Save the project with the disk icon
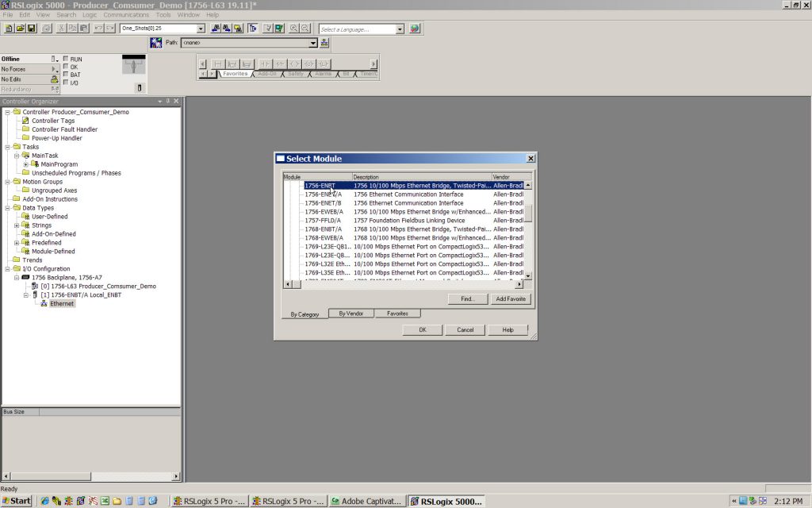The image size is (812, 508). [x=31, y=29]
